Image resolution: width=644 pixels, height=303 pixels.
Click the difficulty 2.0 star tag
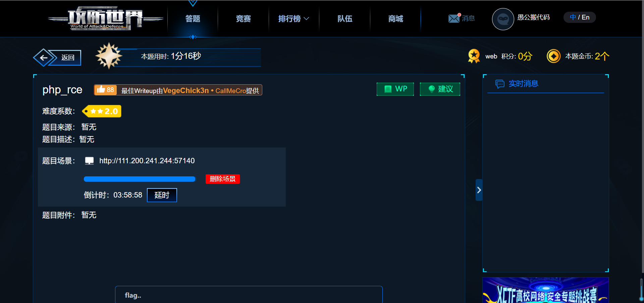pos(102,111)
